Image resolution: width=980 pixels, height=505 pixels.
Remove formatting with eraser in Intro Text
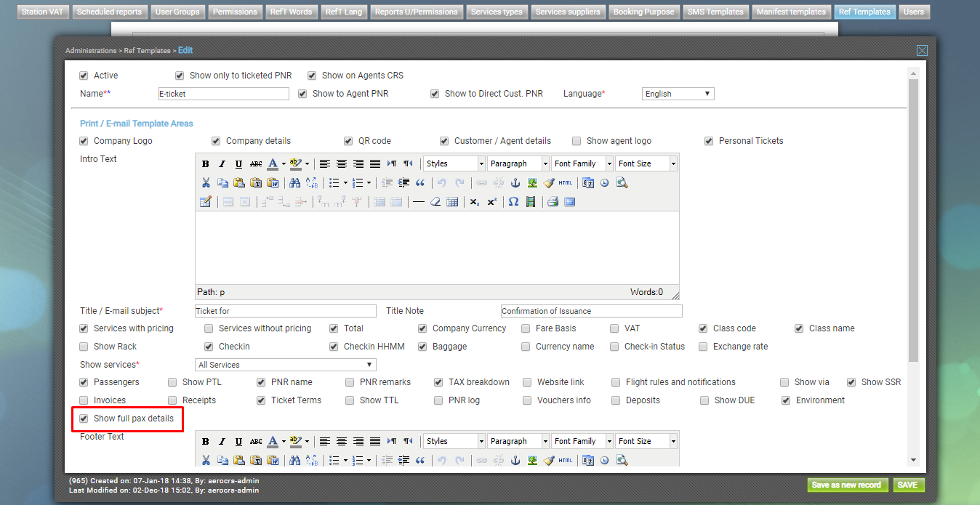click(x=435, y=201)
